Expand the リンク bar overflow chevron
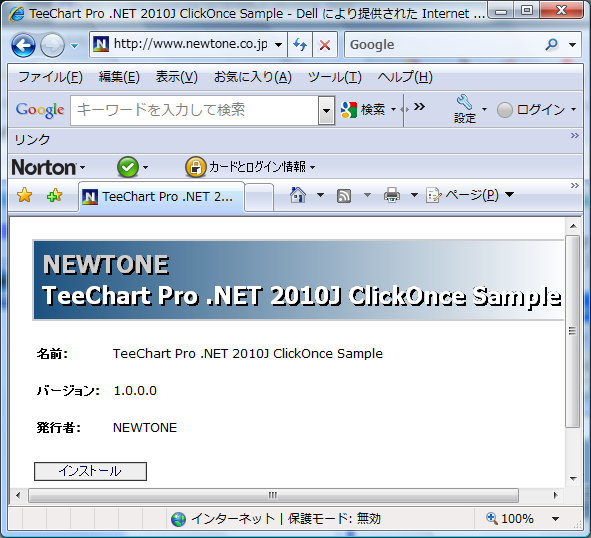 574,135
